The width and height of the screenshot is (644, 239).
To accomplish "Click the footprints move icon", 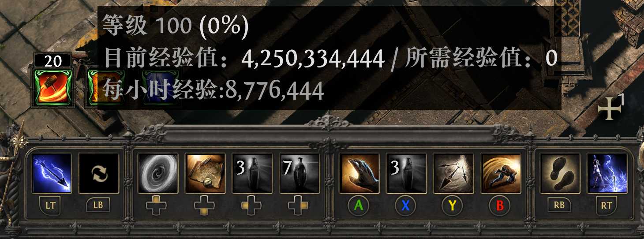I will point(560,173).
